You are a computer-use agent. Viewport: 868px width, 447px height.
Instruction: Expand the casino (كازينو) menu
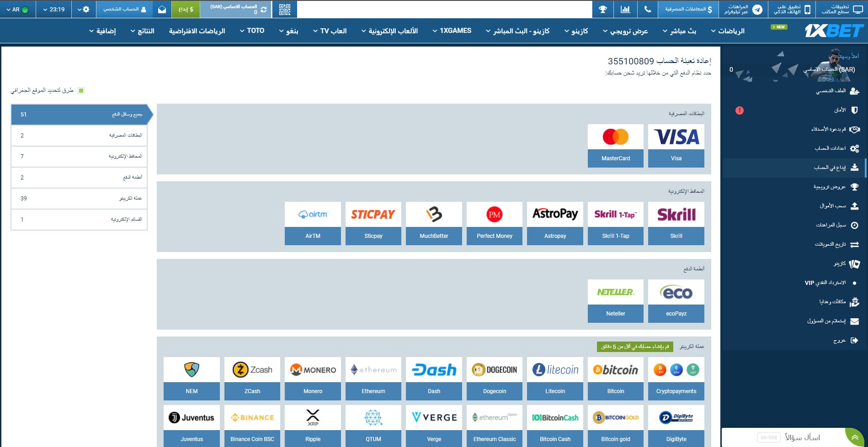pyautogui.click(x=576, y=31)
